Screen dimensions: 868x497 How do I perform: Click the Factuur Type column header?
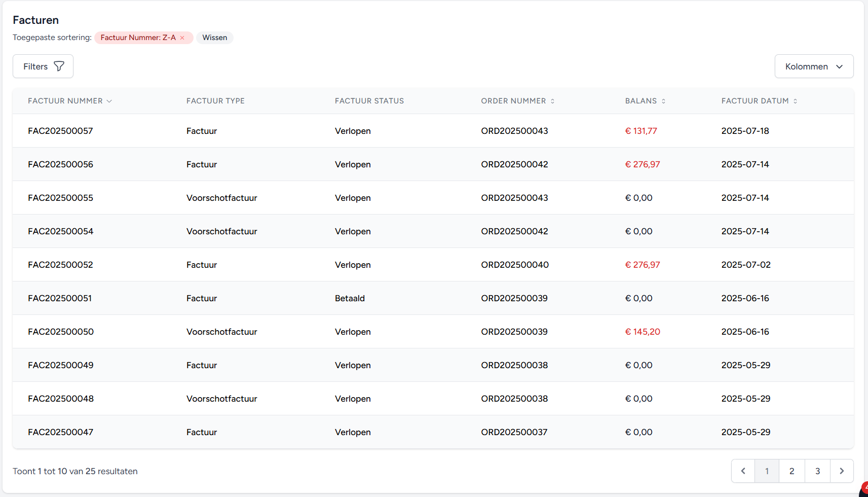(x=215, y=101)
